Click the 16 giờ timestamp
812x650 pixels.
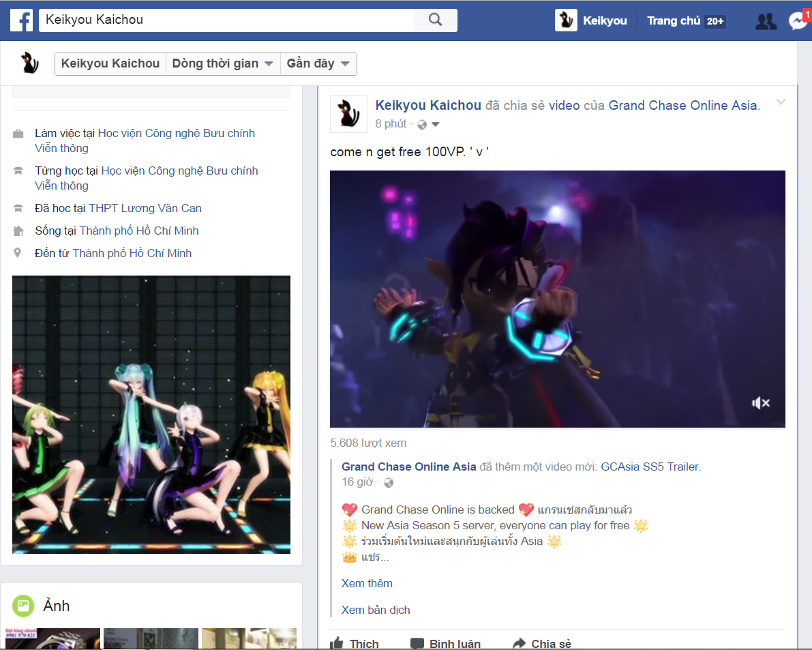click(x=357, y=482)
